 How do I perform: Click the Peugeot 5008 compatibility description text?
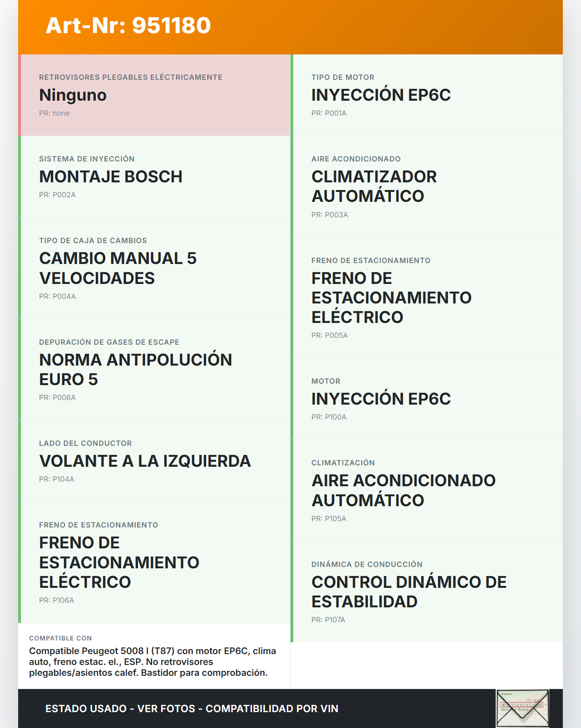153,662
